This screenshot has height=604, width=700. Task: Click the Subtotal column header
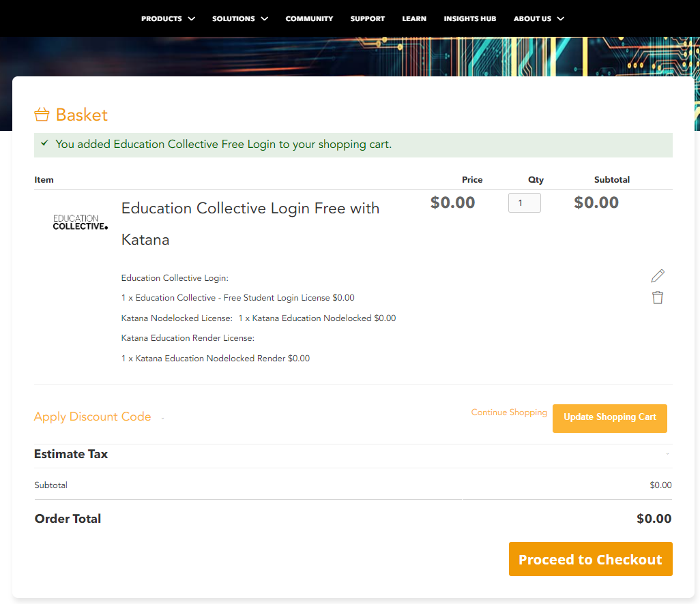tap(612, 180)
